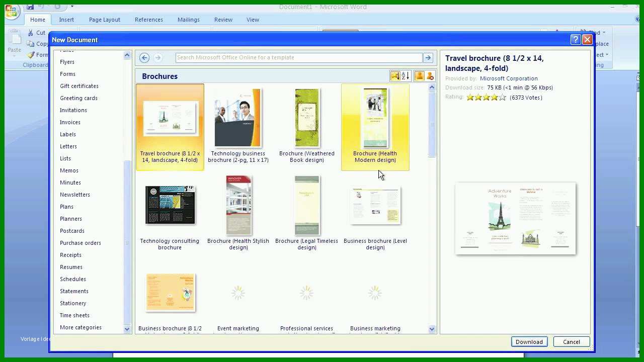
Task: Open the View ribbon tab
Action: pyautogui.click(x=253, y=20)
